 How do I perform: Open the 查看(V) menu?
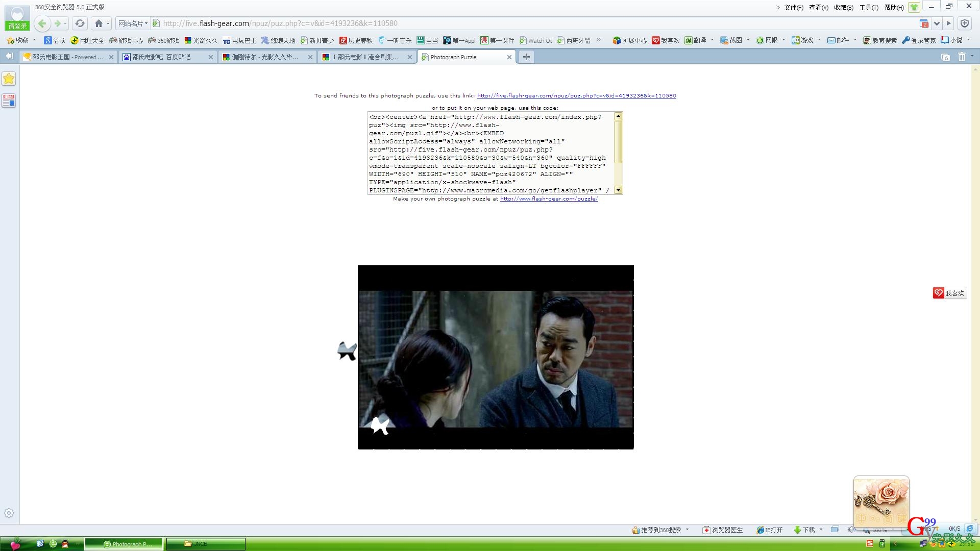[x=819, y=8]
